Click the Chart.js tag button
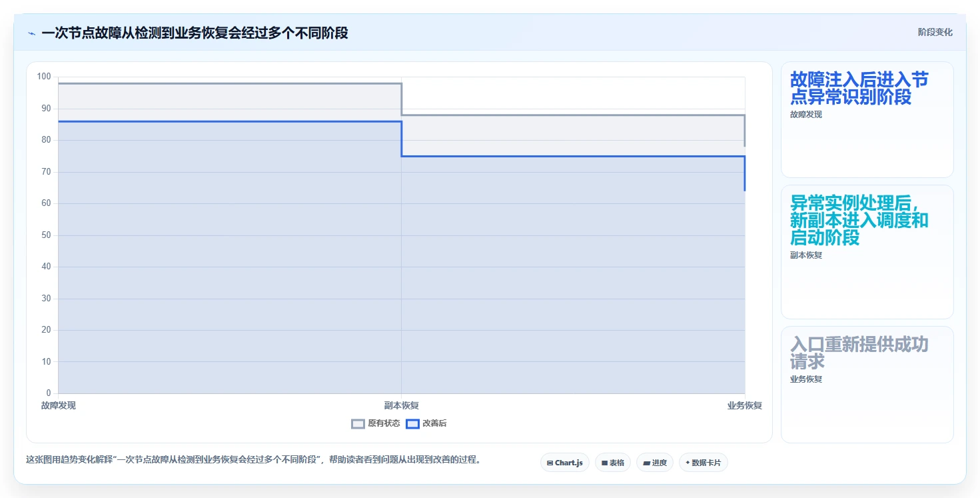 pyautogui.click(x=565, y=463)
